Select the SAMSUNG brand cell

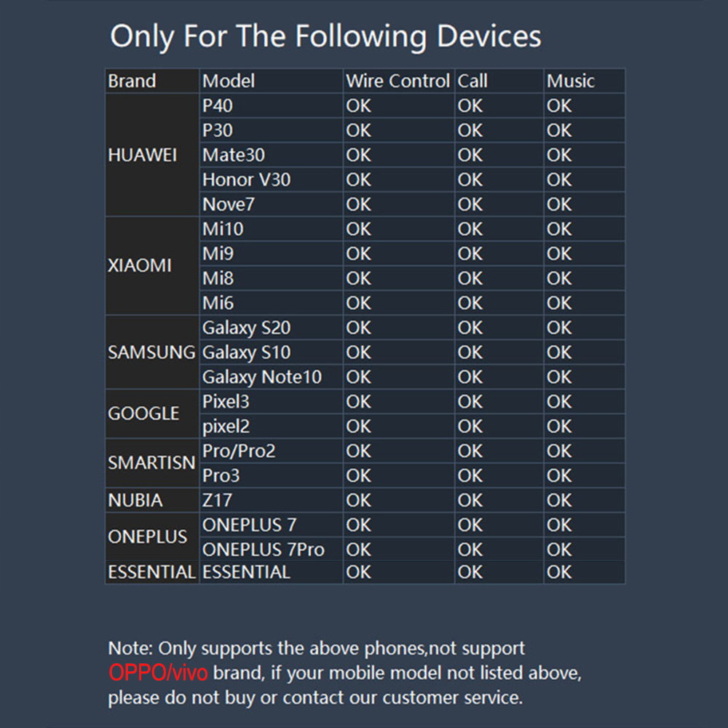click(x=152, y=352)
